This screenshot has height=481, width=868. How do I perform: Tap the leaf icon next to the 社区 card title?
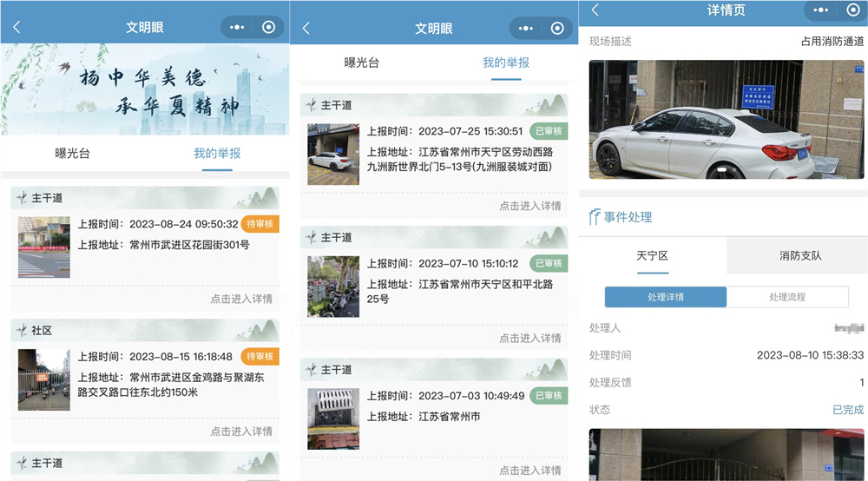pos(22,331)
